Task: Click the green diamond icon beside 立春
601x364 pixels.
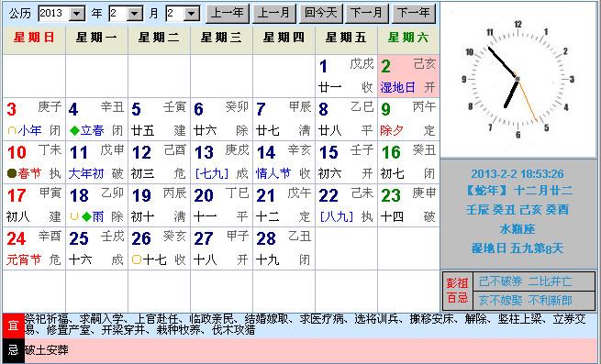Action: click(x=74, y=131)
